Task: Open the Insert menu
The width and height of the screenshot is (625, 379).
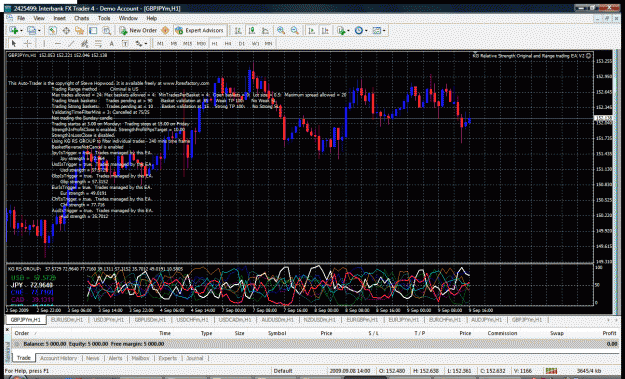Action: [x=60, y=18]
